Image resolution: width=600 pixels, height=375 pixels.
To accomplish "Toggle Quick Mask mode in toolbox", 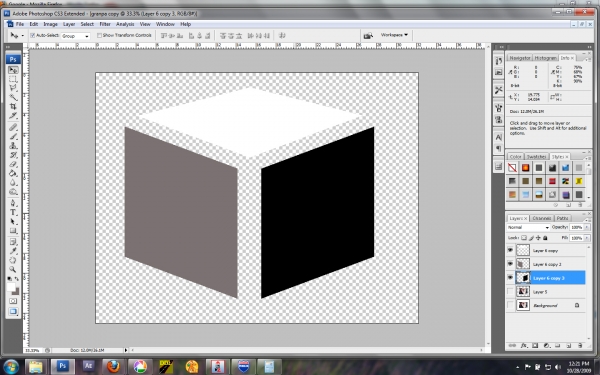I will pos(13,301).
